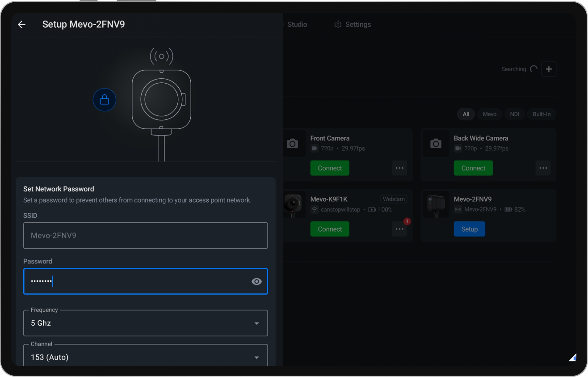Expand Frequency list with the arrow
Image resolution: width=588 pixels, height=377 pixels.
[x=256, y=323]
